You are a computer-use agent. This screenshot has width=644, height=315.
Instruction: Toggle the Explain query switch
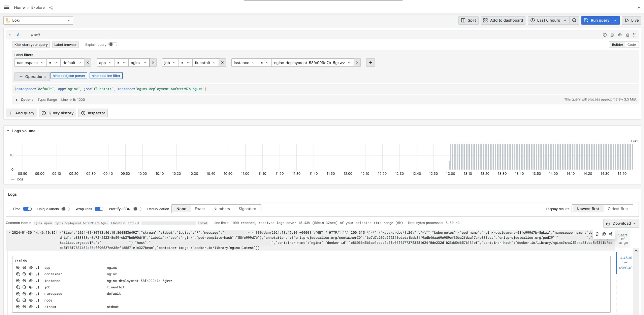pos(113,45)
